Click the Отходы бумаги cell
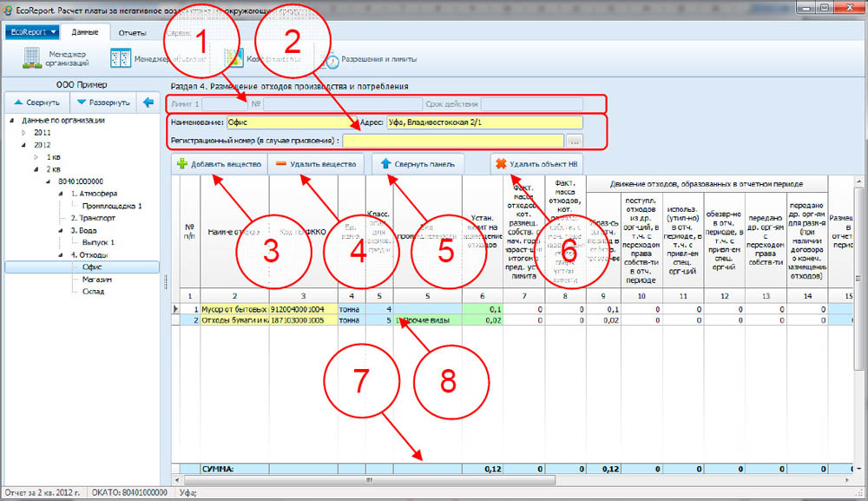 point(234,320)
